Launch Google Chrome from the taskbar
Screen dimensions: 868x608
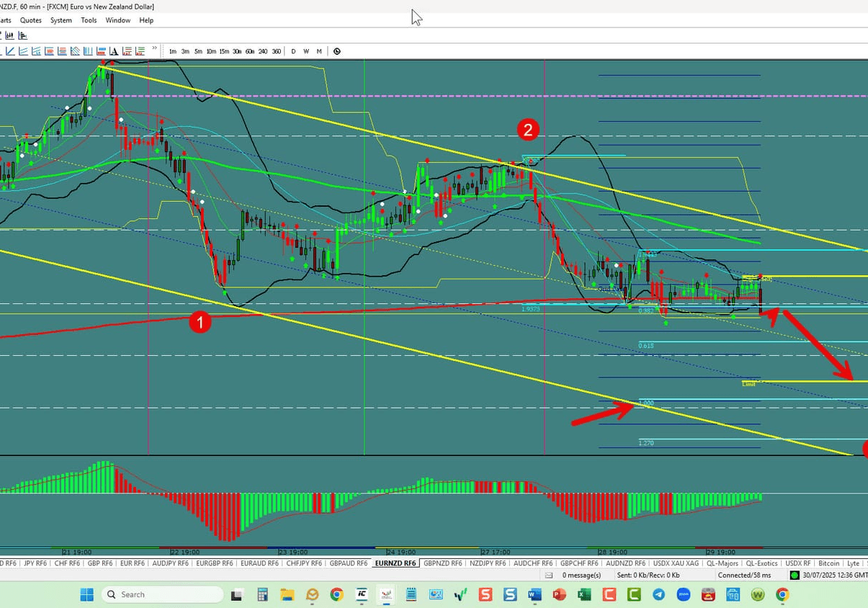tap(782, 594)
